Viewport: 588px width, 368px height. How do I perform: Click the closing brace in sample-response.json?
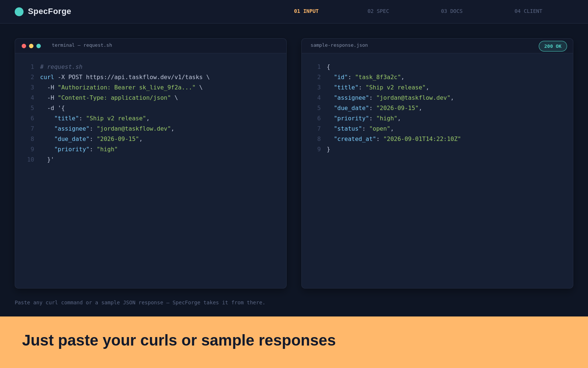[329, 149]
